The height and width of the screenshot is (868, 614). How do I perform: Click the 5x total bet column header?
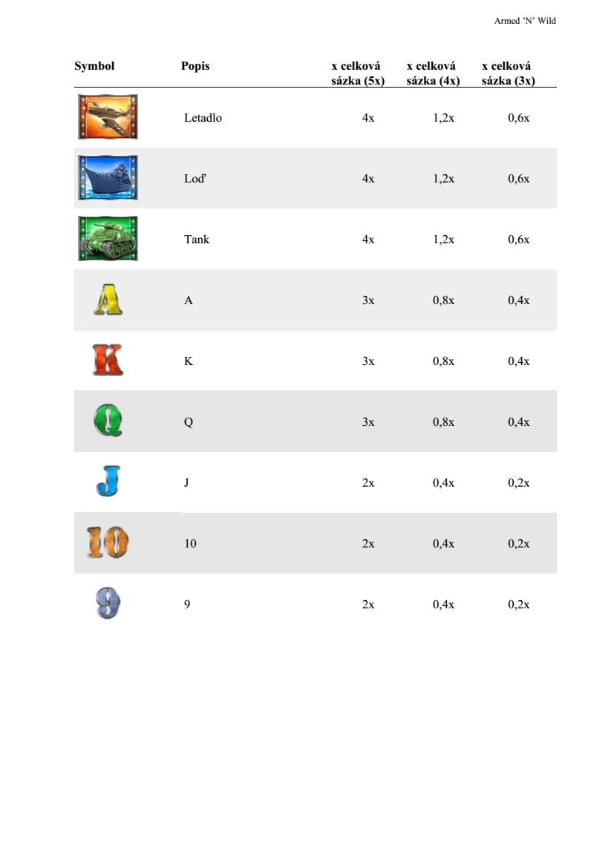pos(358,73)
